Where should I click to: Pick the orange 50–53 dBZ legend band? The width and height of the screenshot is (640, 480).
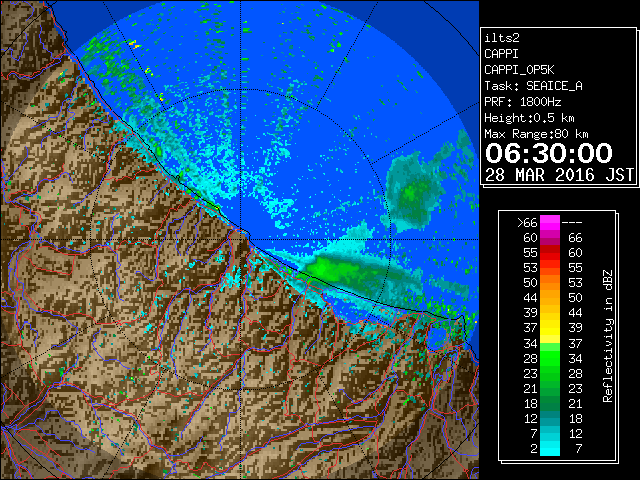tap(550, 283)
